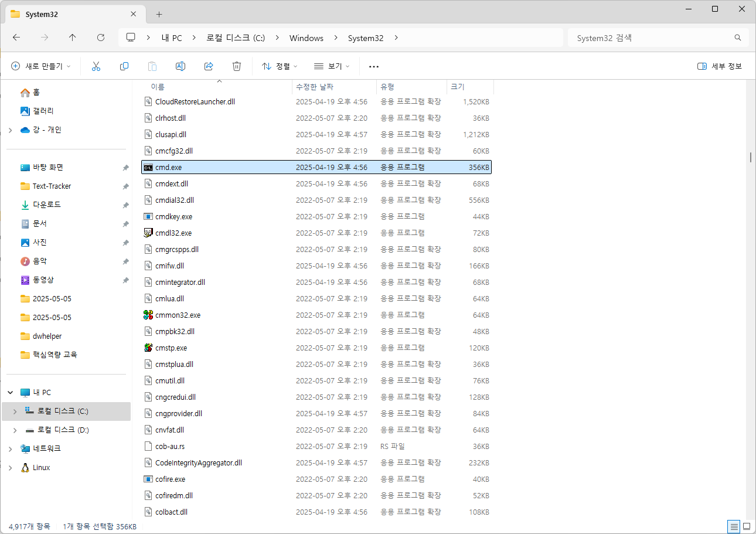Collapse the 내 PC tree node

tap(11, 393)
